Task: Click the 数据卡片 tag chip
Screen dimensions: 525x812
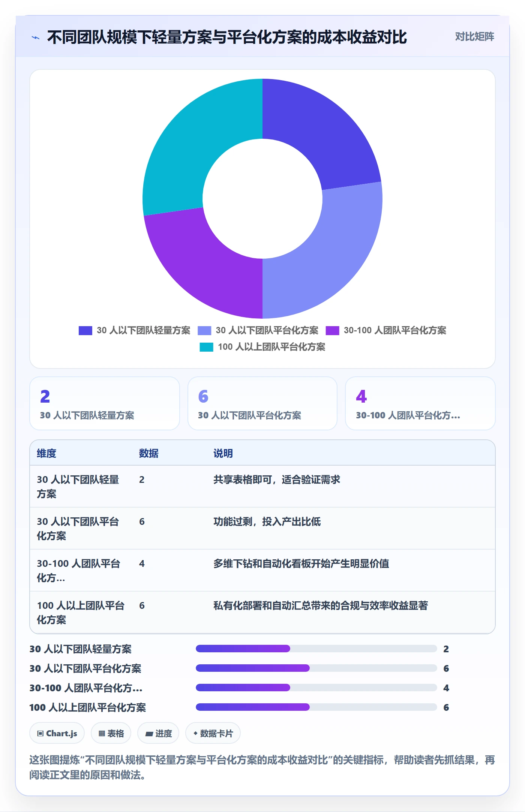Action: coord(213,733)
